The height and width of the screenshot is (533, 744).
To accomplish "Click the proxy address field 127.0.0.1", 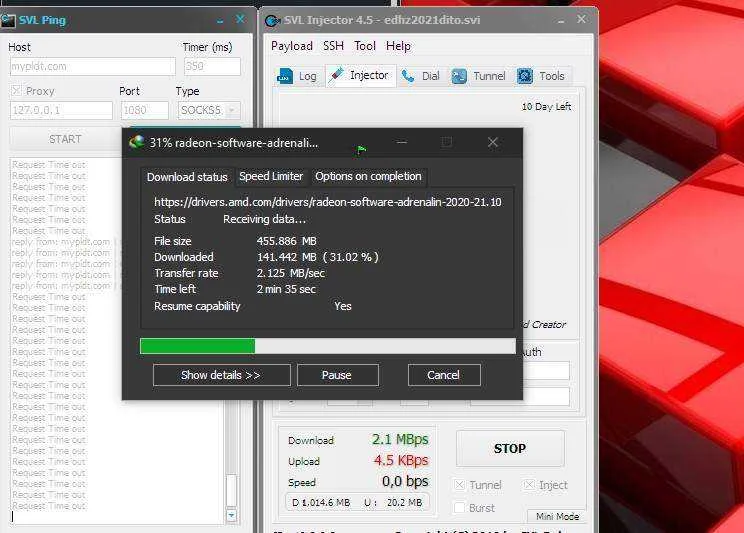I will [61, 110].
